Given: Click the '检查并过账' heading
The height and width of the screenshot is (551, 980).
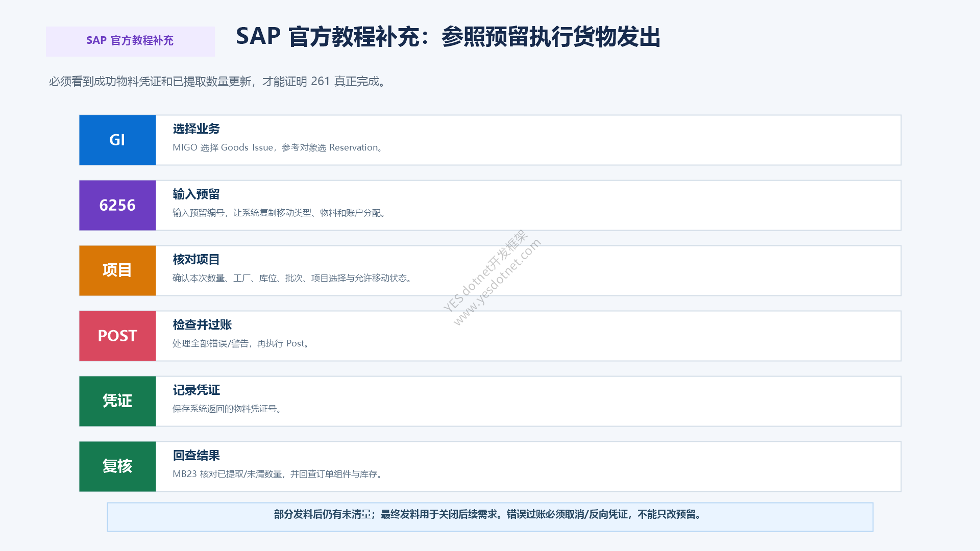Looking at the screenshot, I should point(202,325).
